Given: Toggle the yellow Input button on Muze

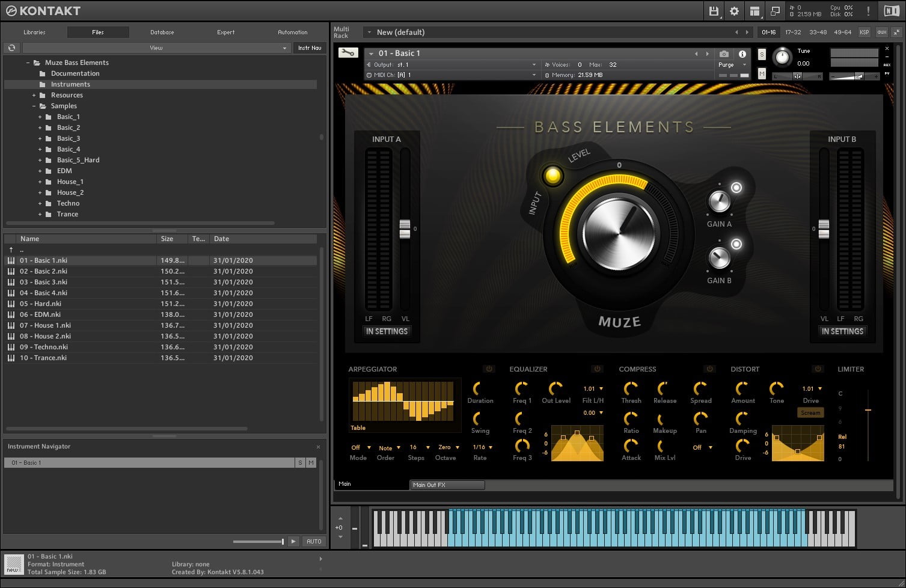Looking at the screenshot, I should 552,176.
